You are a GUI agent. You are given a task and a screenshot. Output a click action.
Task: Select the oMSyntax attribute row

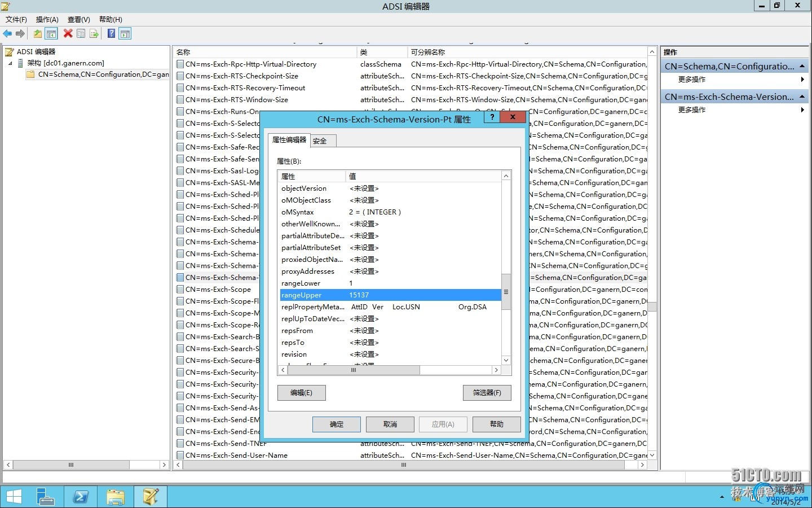(x=390, y=212)
